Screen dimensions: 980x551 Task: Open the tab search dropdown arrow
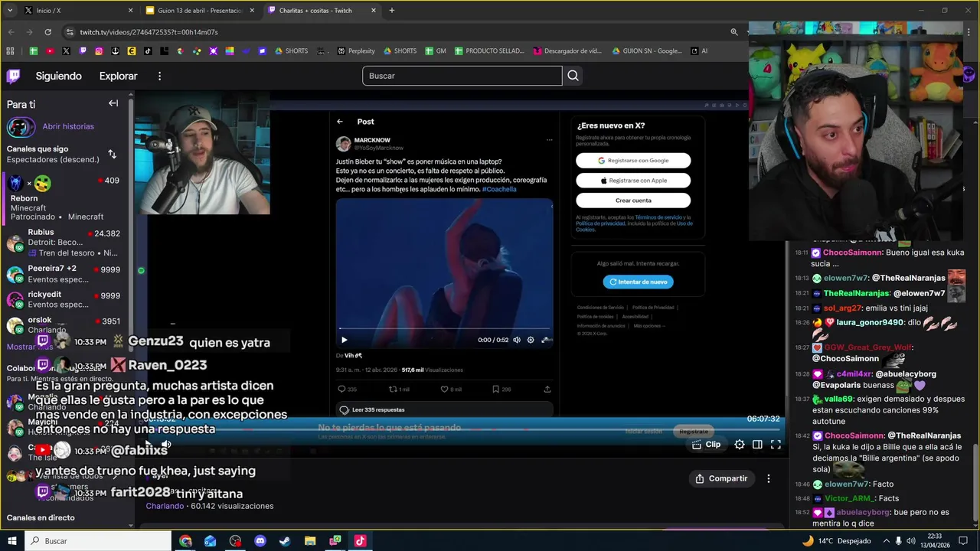coord(10,11)
